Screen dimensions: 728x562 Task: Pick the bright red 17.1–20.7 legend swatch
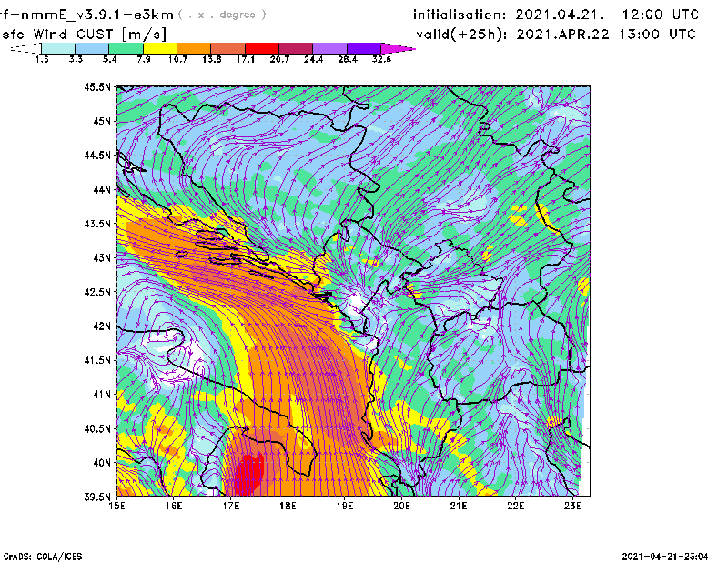point(262,48)
